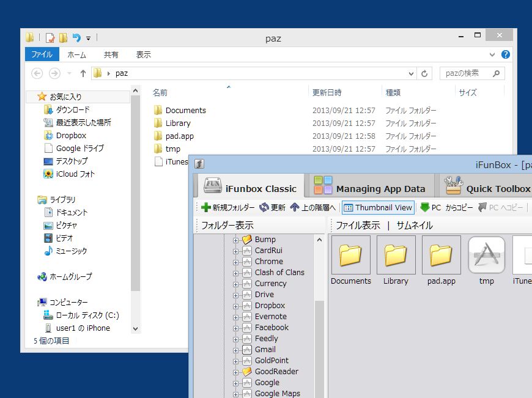532x398 pixels.
Task: Select the Library folder in Explorer list
Action: (x=178, y=123)
